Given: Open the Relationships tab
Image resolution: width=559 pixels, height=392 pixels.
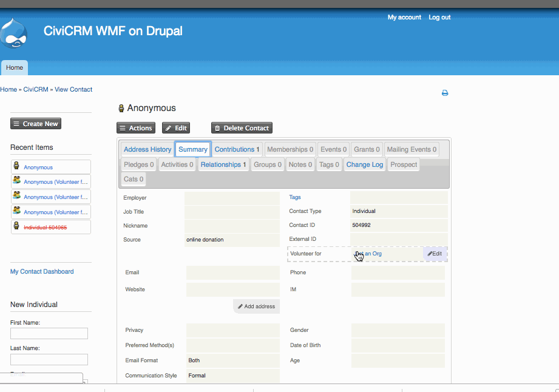Looking at the screenshot, I should [223, 164].
